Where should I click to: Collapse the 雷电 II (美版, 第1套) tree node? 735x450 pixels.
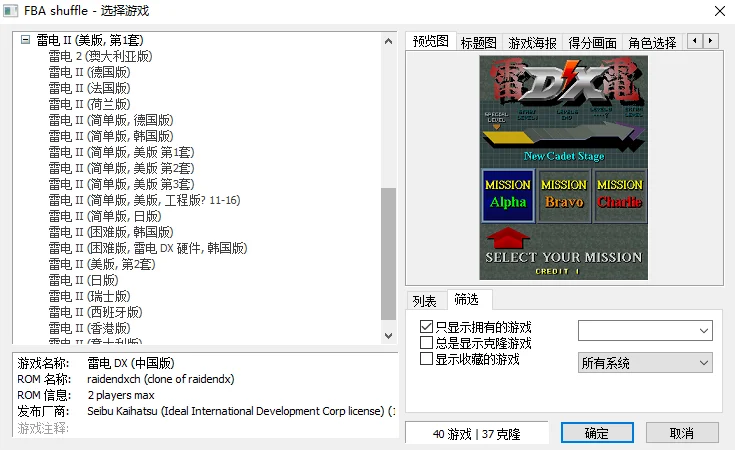click(26, 40)
